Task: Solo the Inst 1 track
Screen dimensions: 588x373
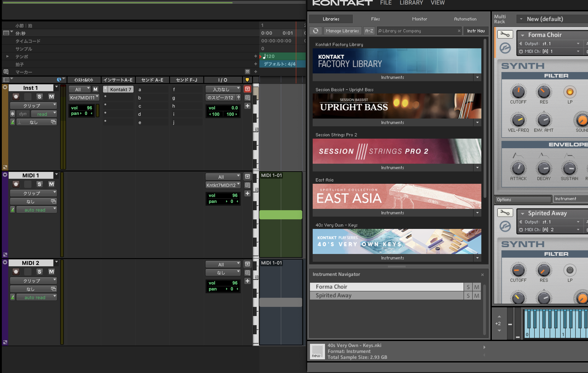Action: coord(39,97)
